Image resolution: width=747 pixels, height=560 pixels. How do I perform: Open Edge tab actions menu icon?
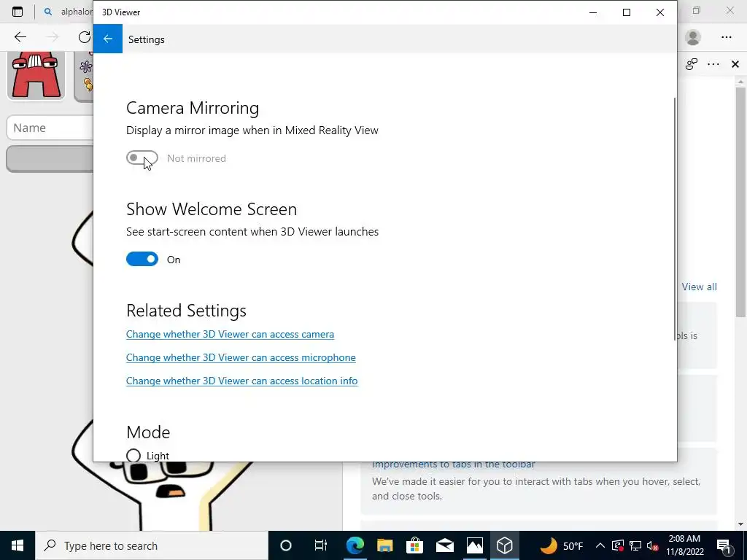[x=18, y=12]
